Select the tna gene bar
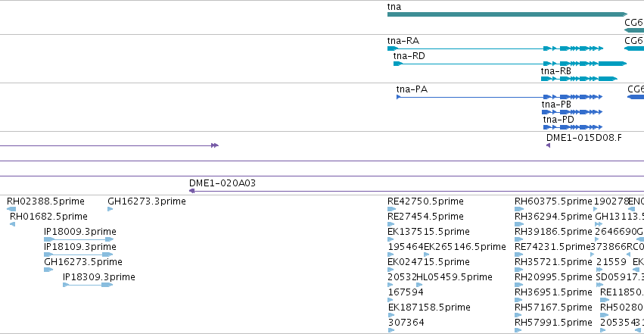 [507, 14]
